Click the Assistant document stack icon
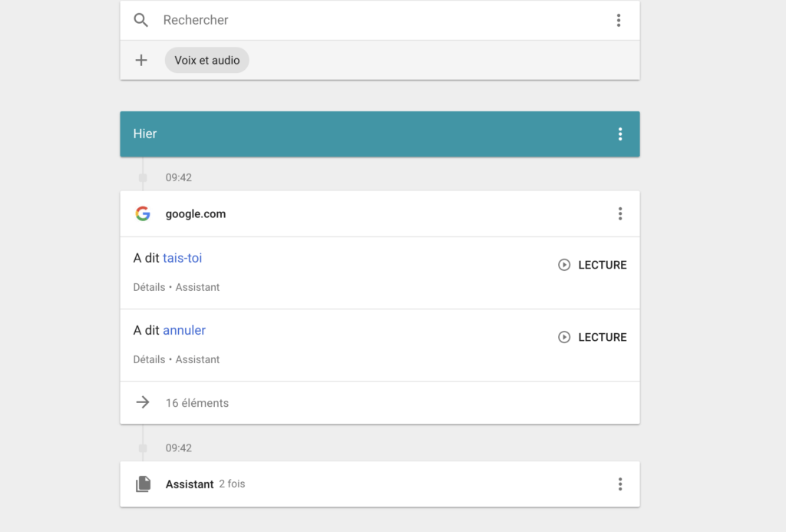Viewport: 786px width, 532px height. tap(143, 484)
